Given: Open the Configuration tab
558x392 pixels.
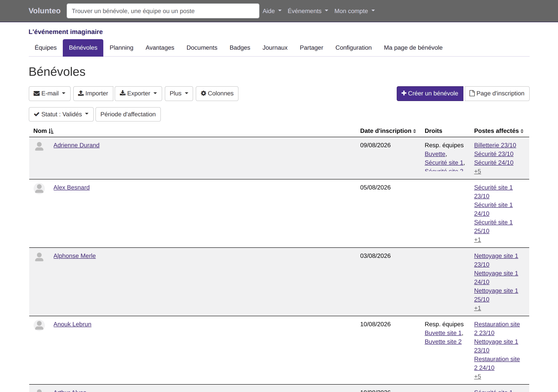Looking at the screenshot, I should point(354,48).
